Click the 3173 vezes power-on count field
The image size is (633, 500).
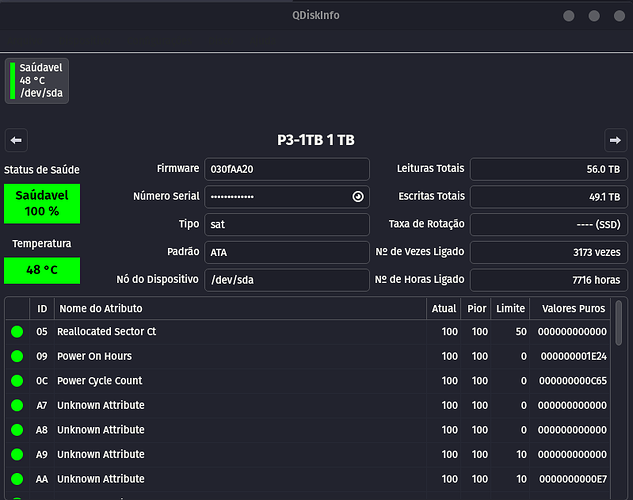click(x=549, y=252)
